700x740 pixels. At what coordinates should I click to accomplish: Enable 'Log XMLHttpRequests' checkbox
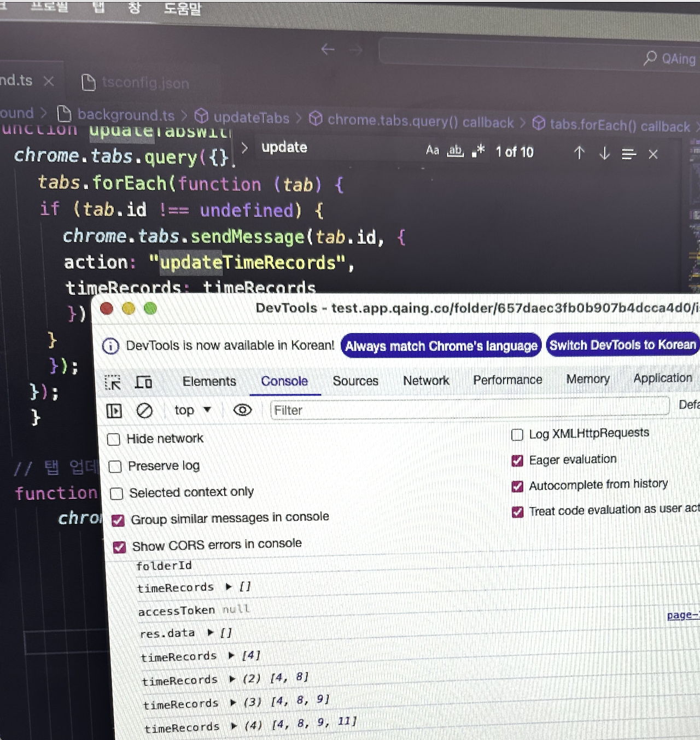coord(517,435)
